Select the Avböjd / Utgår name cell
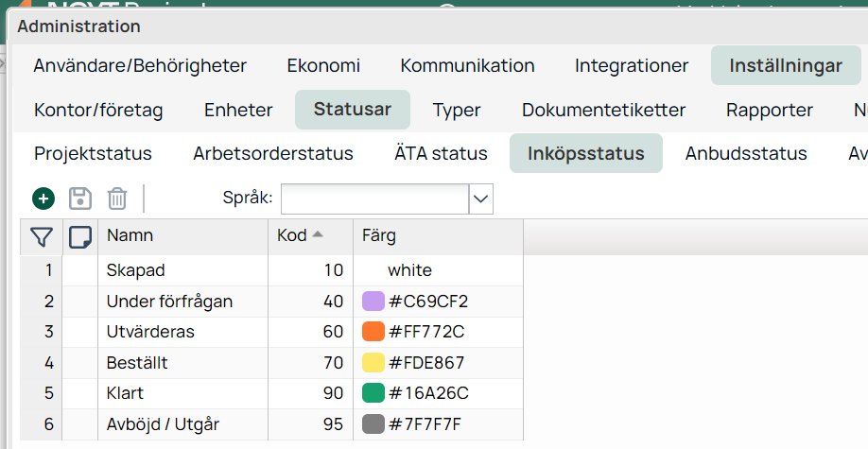Image resolution: width=868 pixels, height=449 pixels. (182, 424)
